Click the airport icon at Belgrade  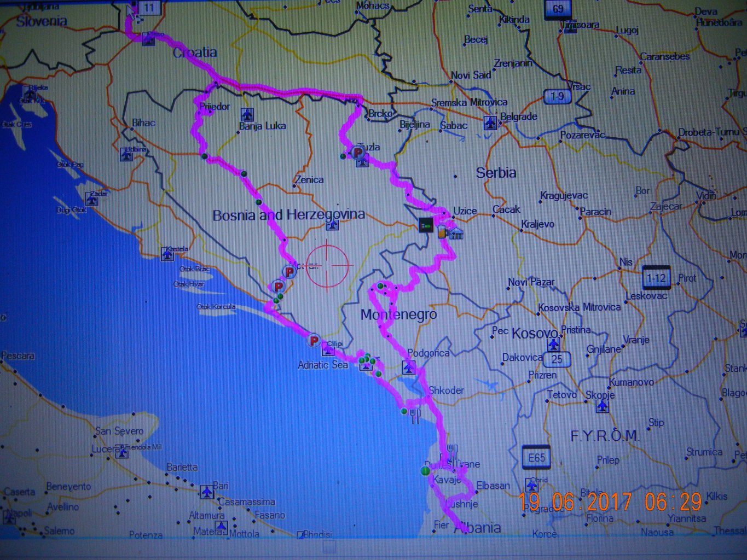[x=490, y=122]
